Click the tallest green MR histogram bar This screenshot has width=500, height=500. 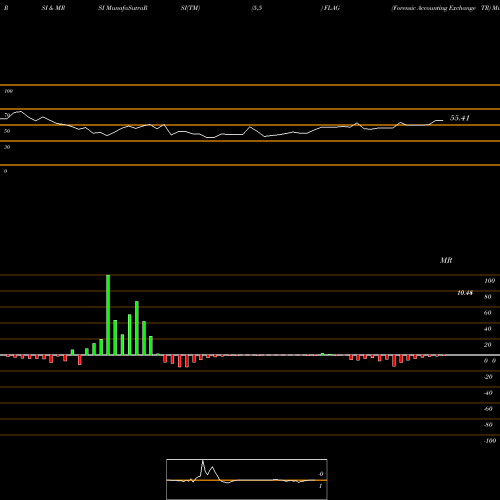pos(108,315)
